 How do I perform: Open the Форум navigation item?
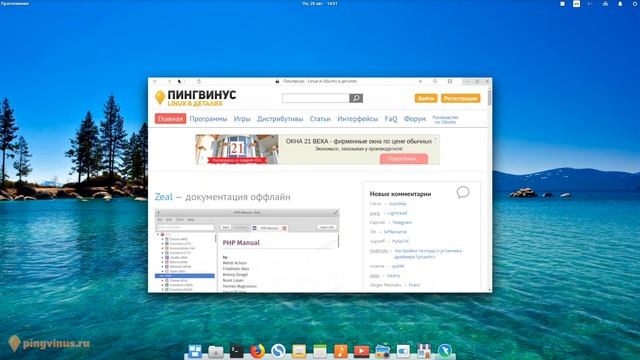click(415, 119)
